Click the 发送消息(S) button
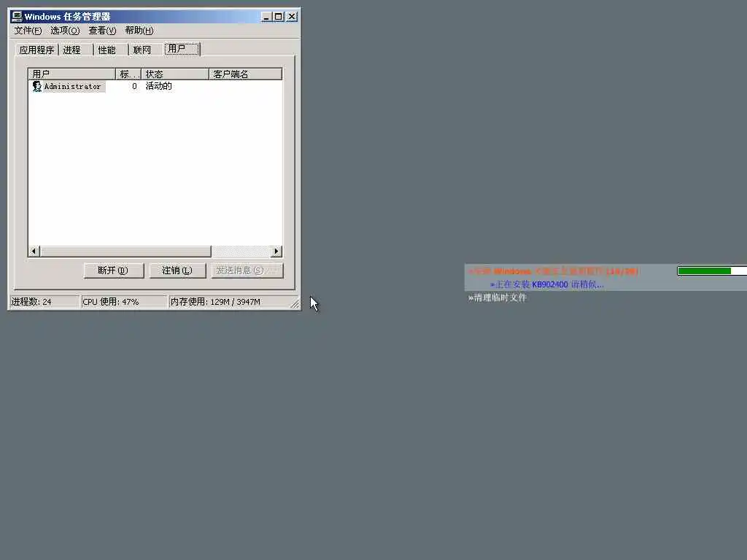The height and width of the screenshot is (560, 747). [247, 271]
